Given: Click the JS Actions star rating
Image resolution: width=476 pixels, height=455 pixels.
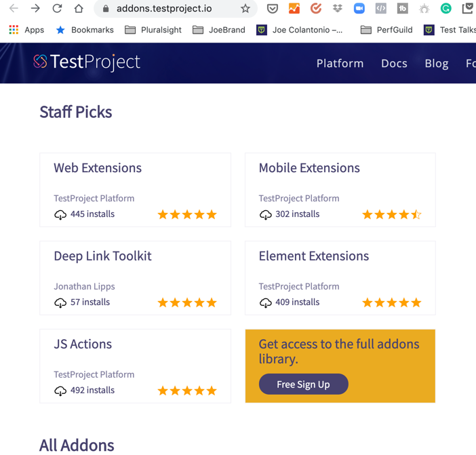Looking at the screenshot, I should coord(187,391).
